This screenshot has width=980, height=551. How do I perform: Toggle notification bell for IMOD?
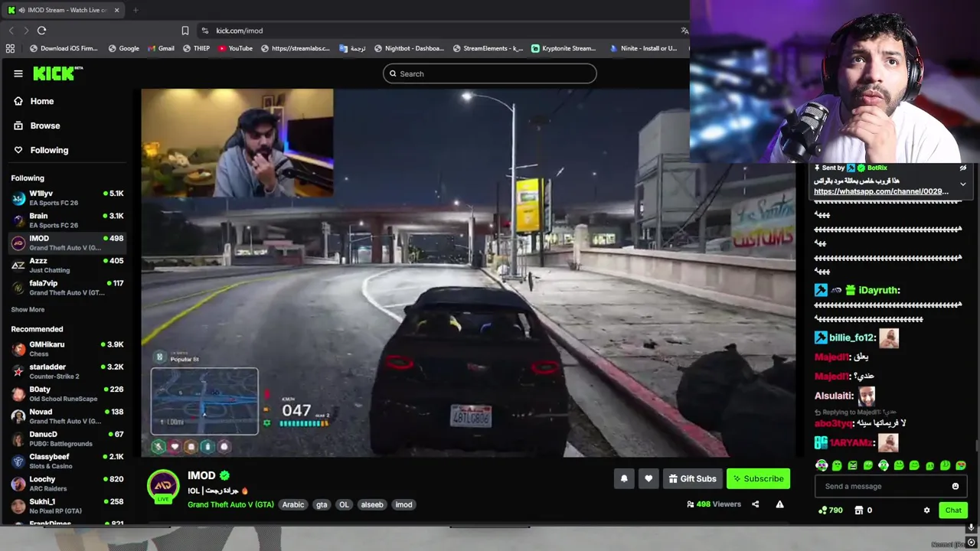coord(624,479)
